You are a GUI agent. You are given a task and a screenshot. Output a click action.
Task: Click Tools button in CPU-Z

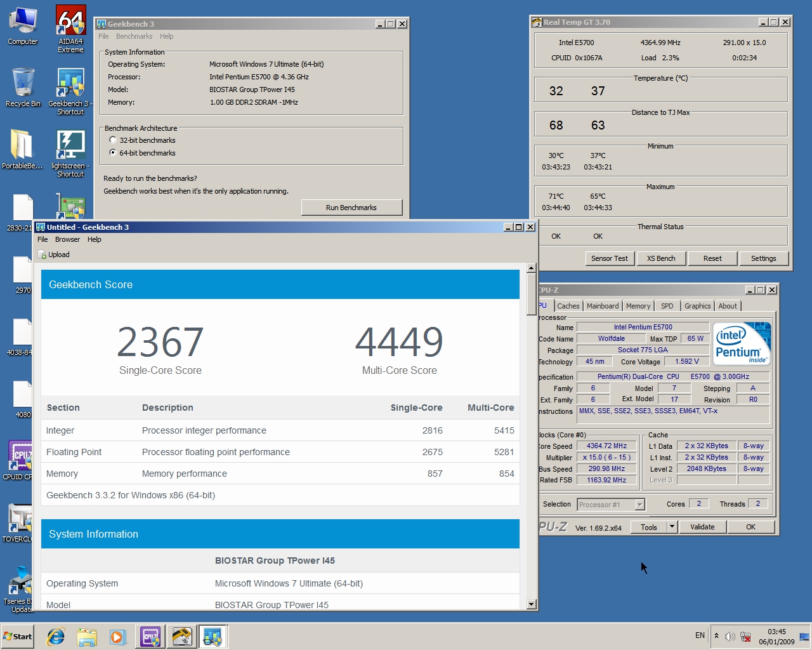pyautogui.click(x=649, y=527)
